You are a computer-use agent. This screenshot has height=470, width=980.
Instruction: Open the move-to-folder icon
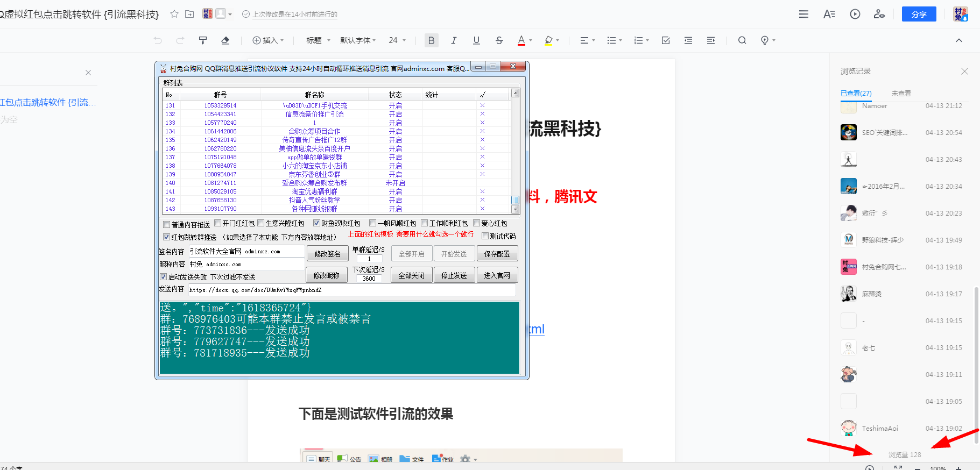(x=189, y=14)
